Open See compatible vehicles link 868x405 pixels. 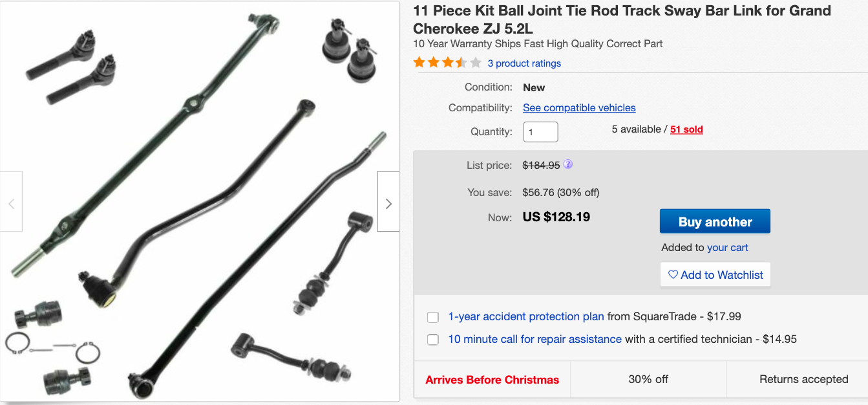pos(579,108)
